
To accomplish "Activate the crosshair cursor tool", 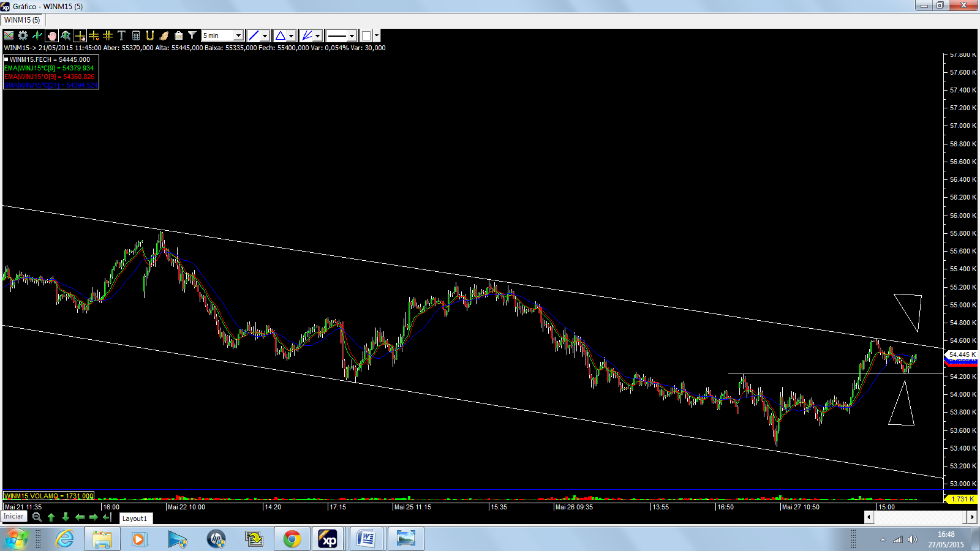I will tap(80, 36).
